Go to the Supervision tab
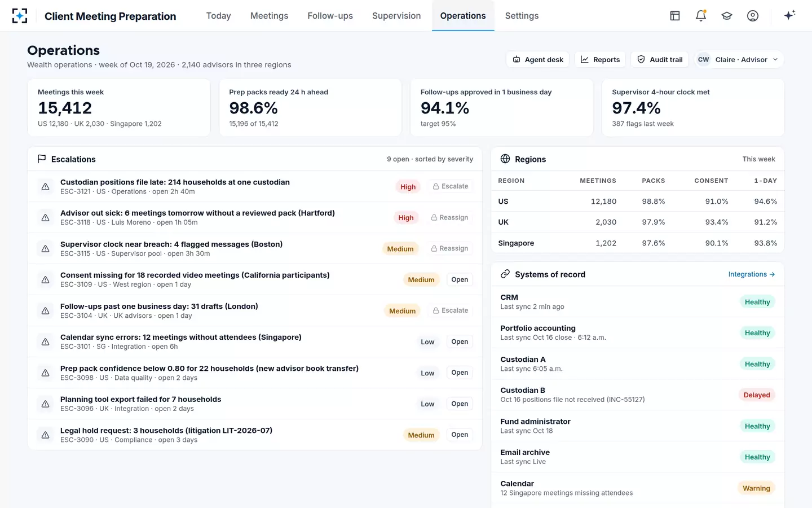The width and height of the screenshot is (812, 508). click(x=396, y=16)
